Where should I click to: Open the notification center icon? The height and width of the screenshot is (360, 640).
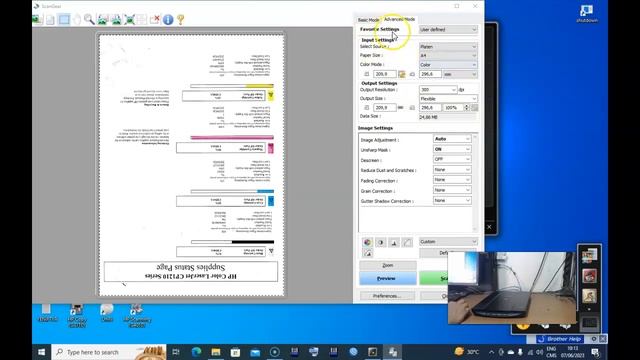pos(595,352)
